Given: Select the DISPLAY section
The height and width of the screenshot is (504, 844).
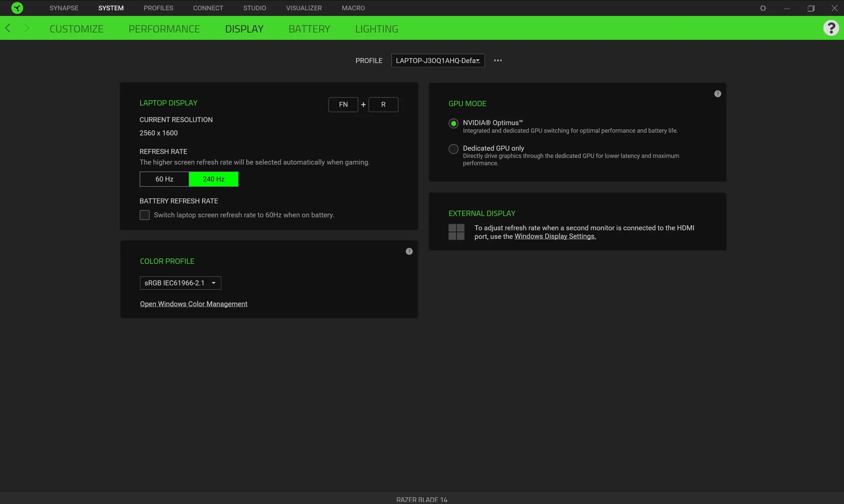Looking at the screenshot, I should pyautogui.click(x=244, y=29).
